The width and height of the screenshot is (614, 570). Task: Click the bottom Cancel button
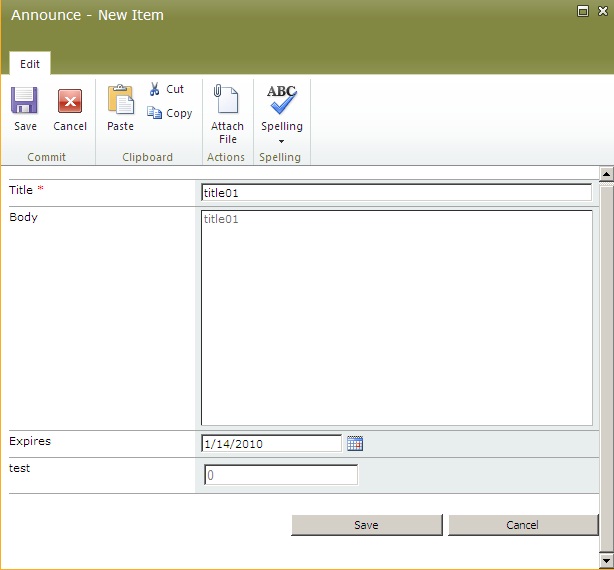click(x=523, y=525)
